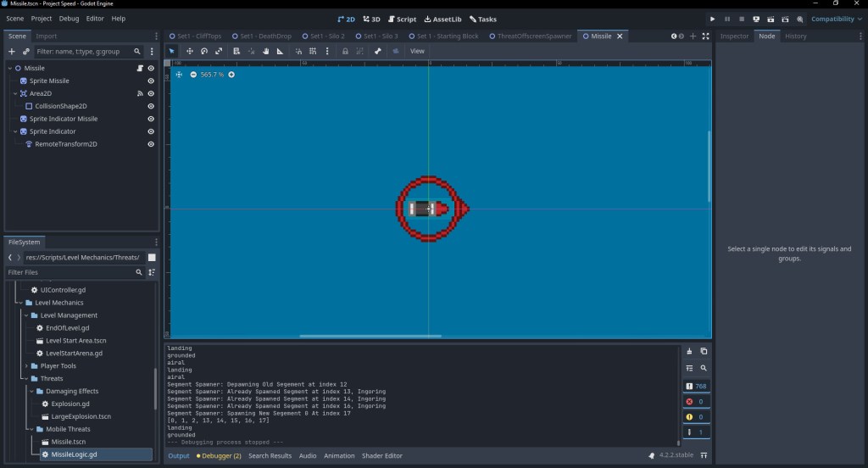Toggle visibility of CollisionShape2D
Screen dimensions: 868x468
pyautogui.click(x=151, y=106)
